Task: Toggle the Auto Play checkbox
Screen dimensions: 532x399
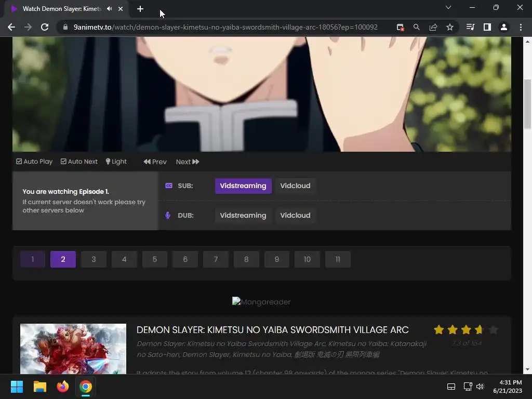Action: click(34, 162)
